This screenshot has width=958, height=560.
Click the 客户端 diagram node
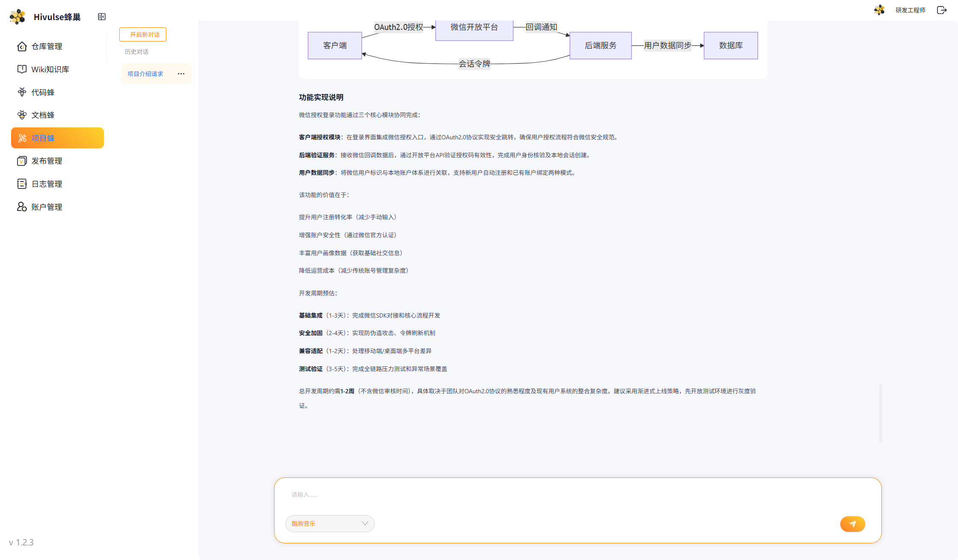coord(335,45)
